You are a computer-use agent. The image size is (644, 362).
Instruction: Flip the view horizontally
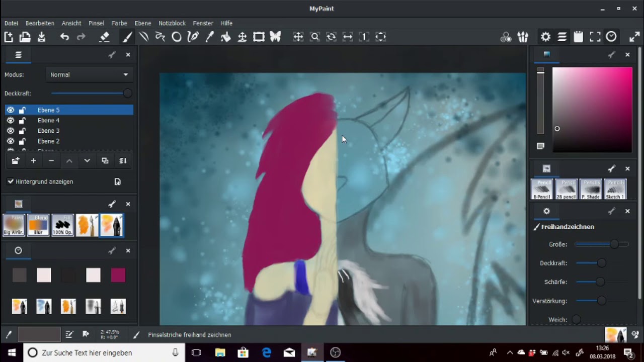348,37
